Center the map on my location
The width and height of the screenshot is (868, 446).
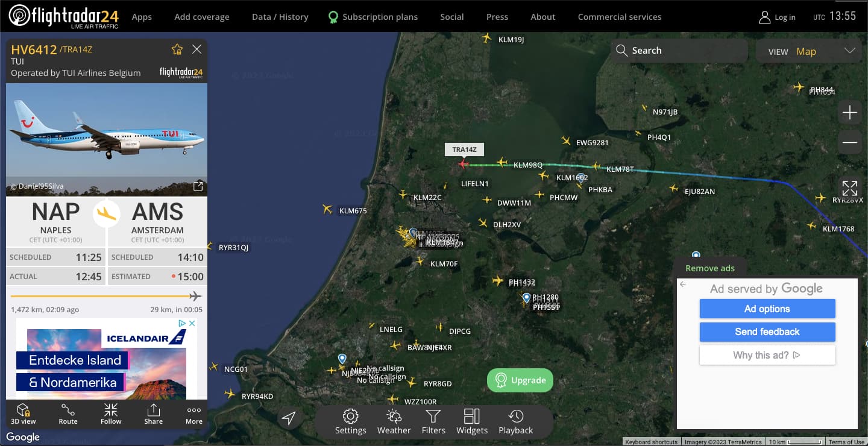pos(289,418)
